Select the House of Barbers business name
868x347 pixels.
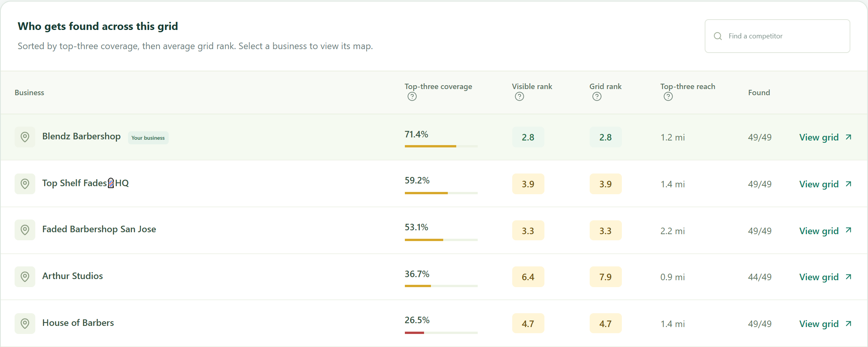[78, 323]
